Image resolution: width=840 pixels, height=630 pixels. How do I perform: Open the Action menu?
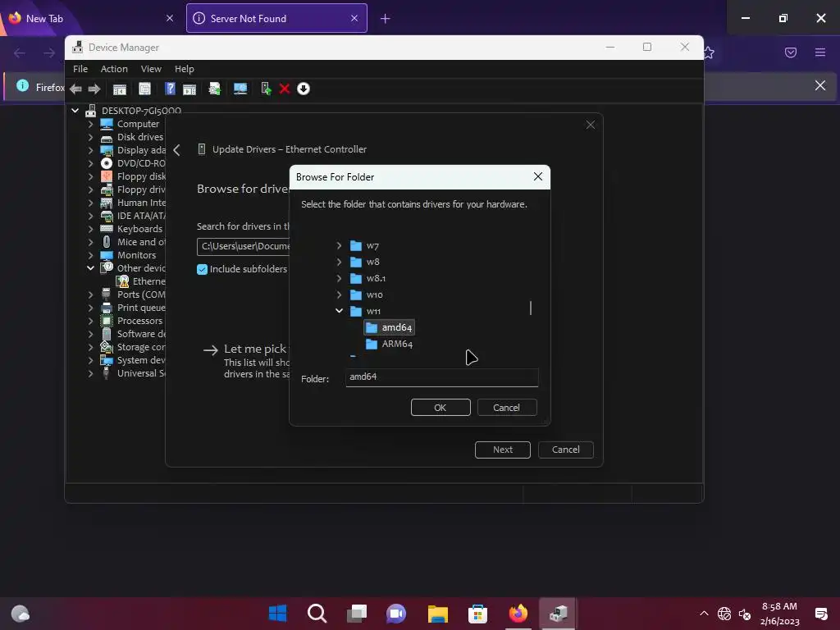pos(114,69)
